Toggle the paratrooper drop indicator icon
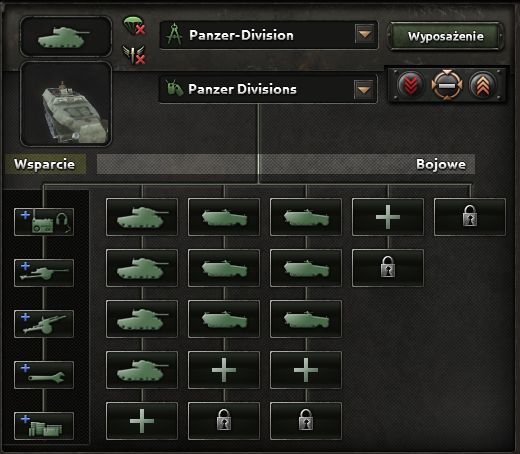The image size is (520, 454). 134,26
